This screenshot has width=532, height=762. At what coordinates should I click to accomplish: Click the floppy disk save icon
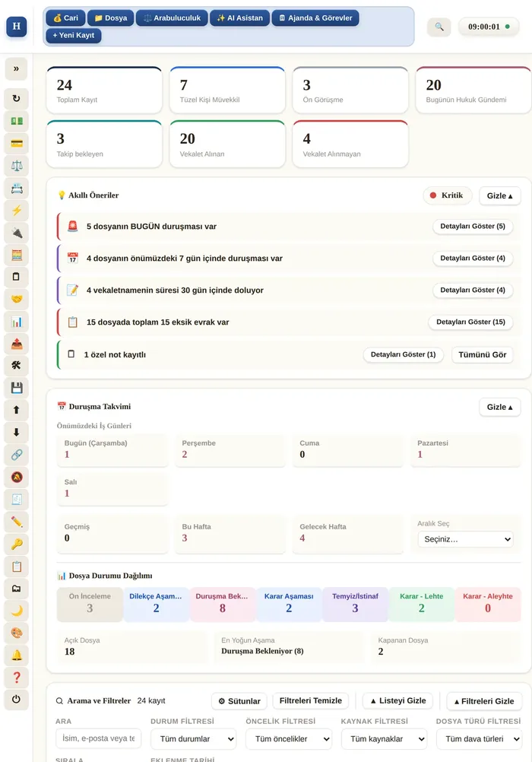tap(17, 388)
